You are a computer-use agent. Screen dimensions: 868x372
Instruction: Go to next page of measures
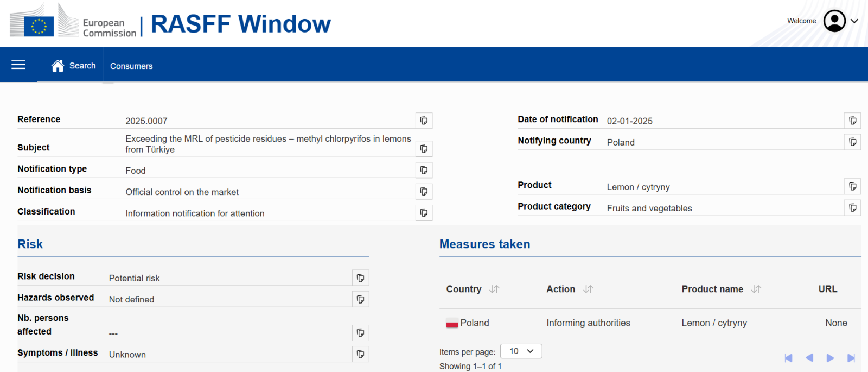point(830,358)
